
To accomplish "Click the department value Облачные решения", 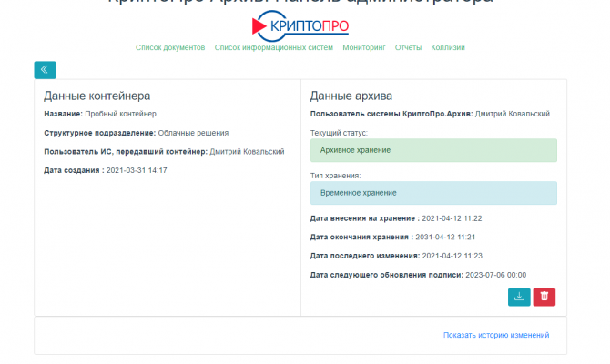I will click(x=193, y=133).
